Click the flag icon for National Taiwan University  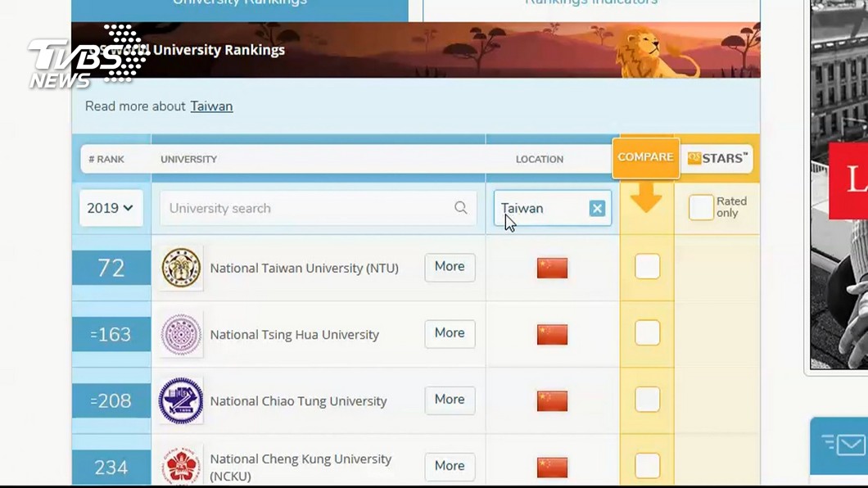point(552,269)
